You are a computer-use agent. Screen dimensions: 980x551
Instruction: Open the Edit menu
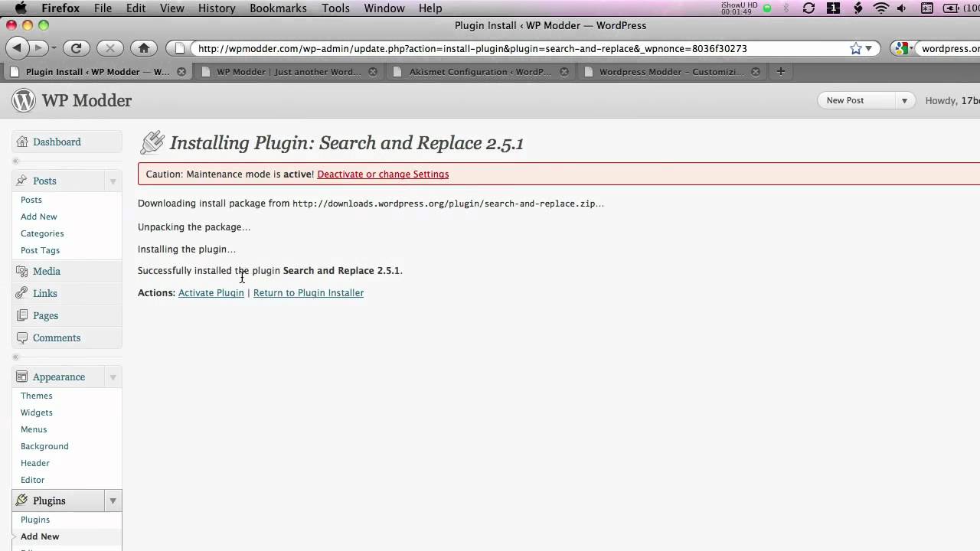(x=136, y=8)
